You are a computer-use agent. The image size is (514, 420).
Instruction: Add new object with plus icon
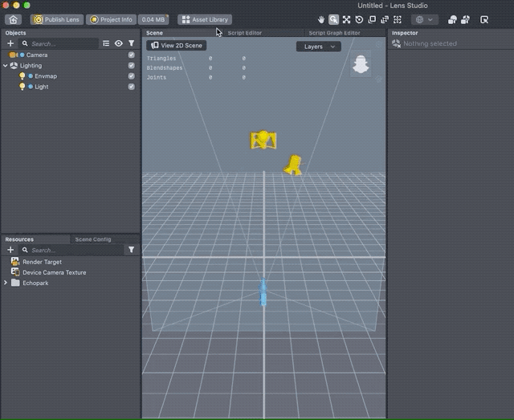(x=10, y=43)
